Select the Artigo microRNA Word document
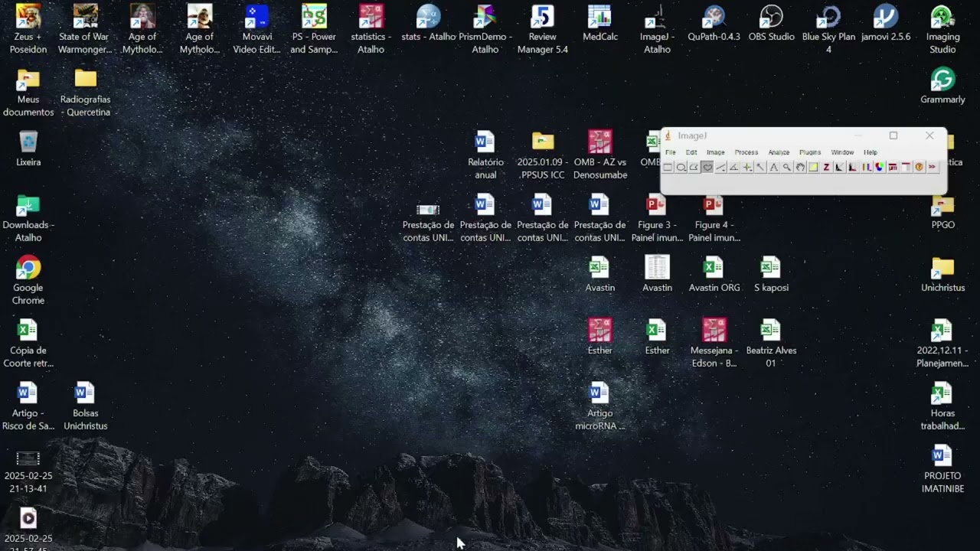This screenshot has width=980, height=551. point(600,406)
